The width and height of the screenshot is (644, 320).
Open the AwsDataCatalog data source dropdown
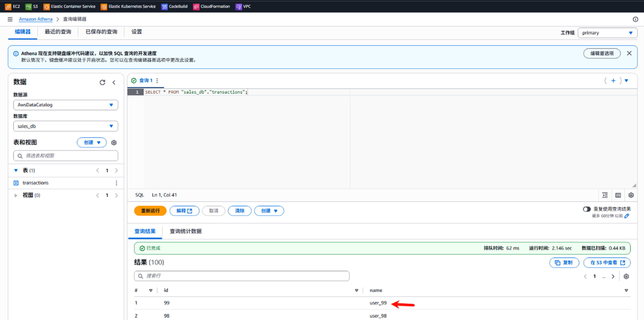65,105
